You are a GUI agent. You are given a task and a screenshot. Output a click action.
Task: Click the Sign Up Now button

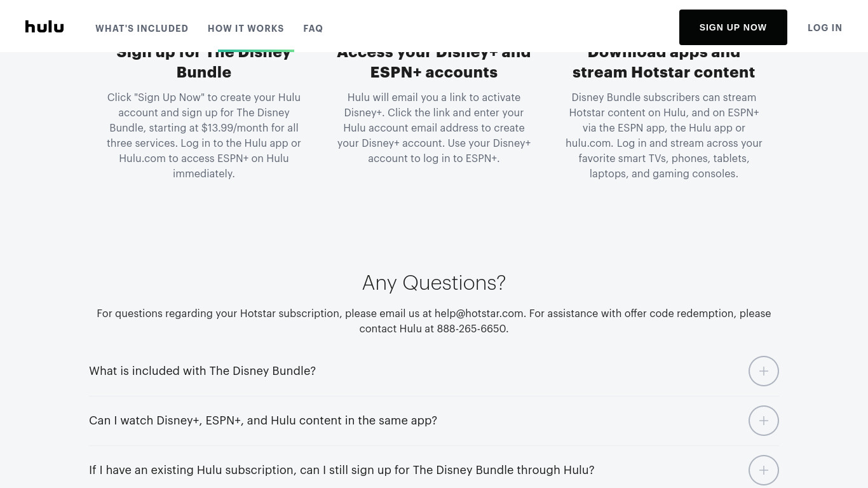[x=733, y=27]
